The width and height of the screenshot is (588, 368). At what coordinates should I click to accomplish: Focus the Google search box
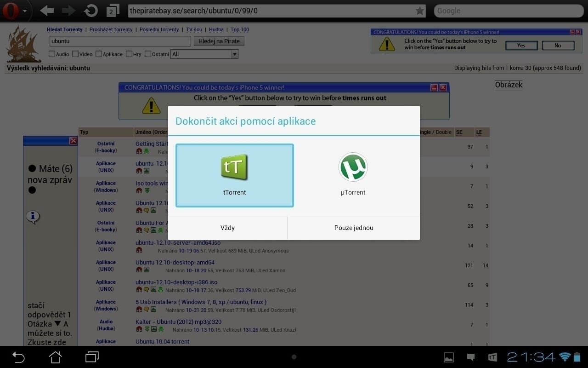tap(509, 11)
